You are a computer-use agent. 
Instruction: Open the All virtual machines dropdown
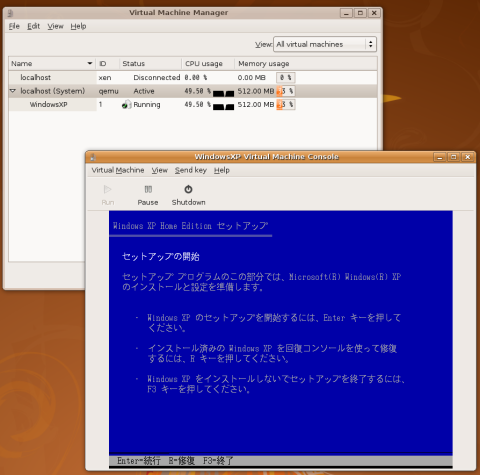[x=325, y=44]
